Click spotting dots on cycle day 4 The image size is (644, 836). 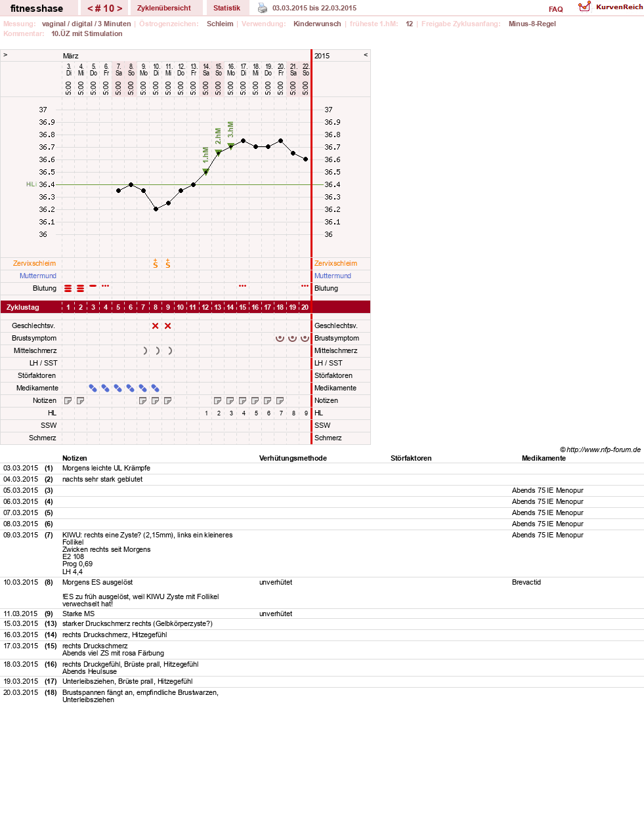pyautogui.click(x=106, y=286)
